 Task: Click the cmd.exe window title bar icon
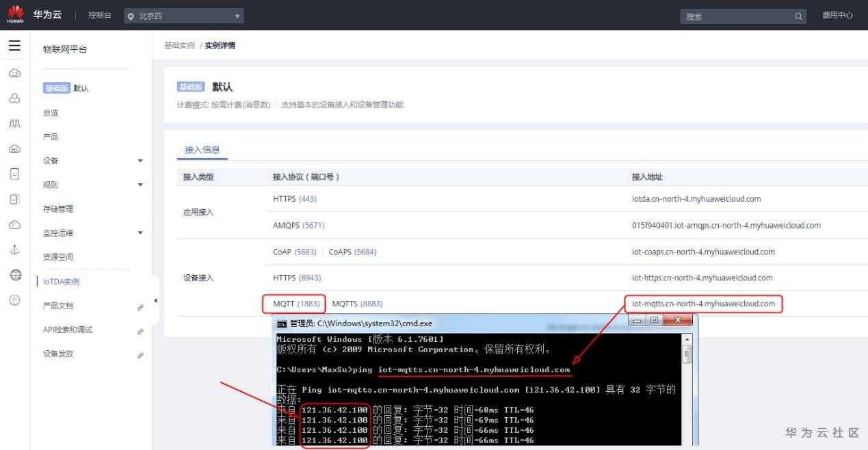coord(281,323)
